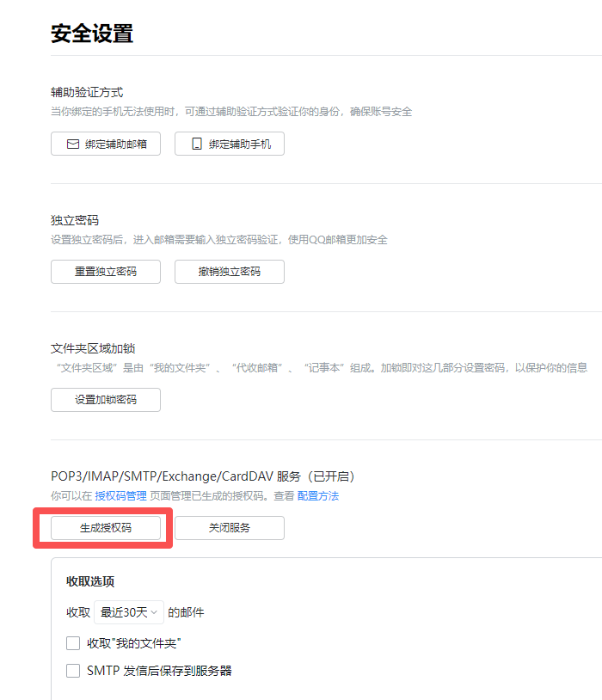Open the 配置方法 link

click(318, 496)
